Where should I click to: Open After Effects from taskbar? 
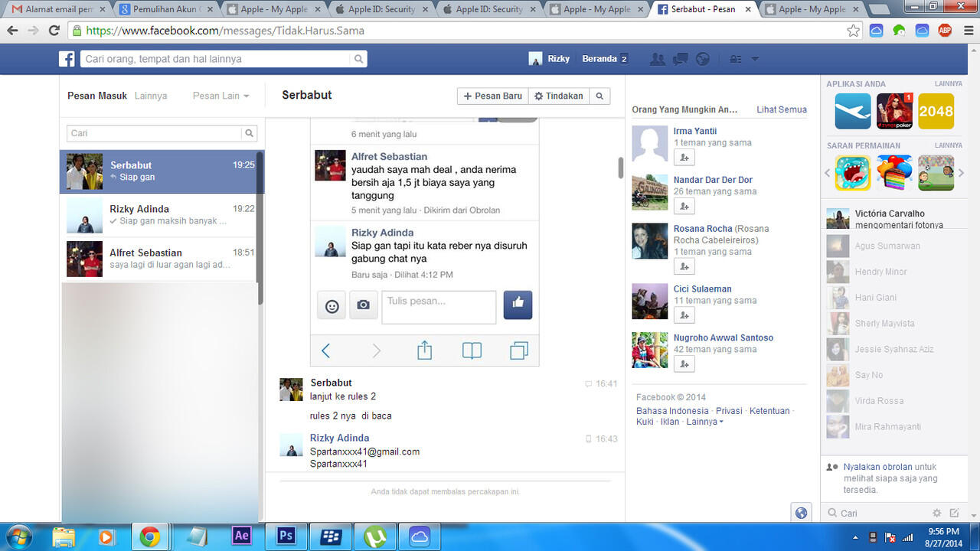pyautogui.click(x=242, y=536)
